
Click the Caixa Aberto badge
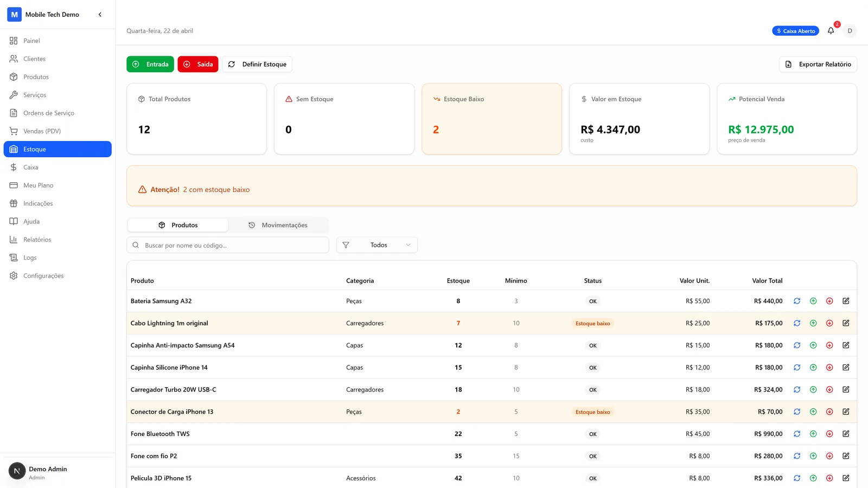point(795,31)
